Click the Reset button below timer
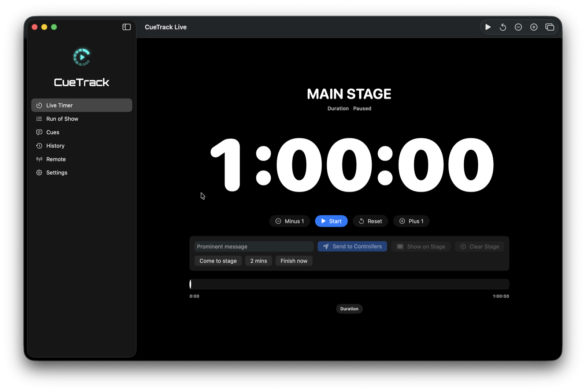Viewport: 586px width, 392px height. [370, 221]
